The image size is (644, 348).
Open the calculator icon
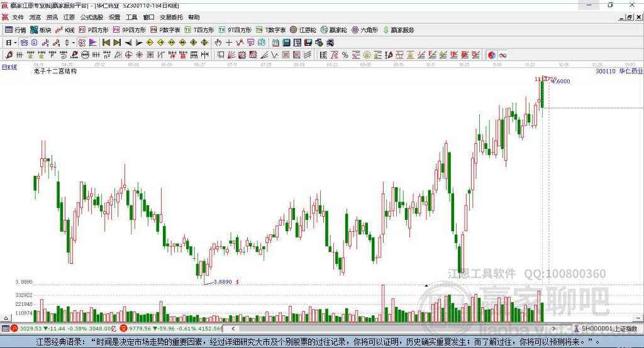click(286, 43)
